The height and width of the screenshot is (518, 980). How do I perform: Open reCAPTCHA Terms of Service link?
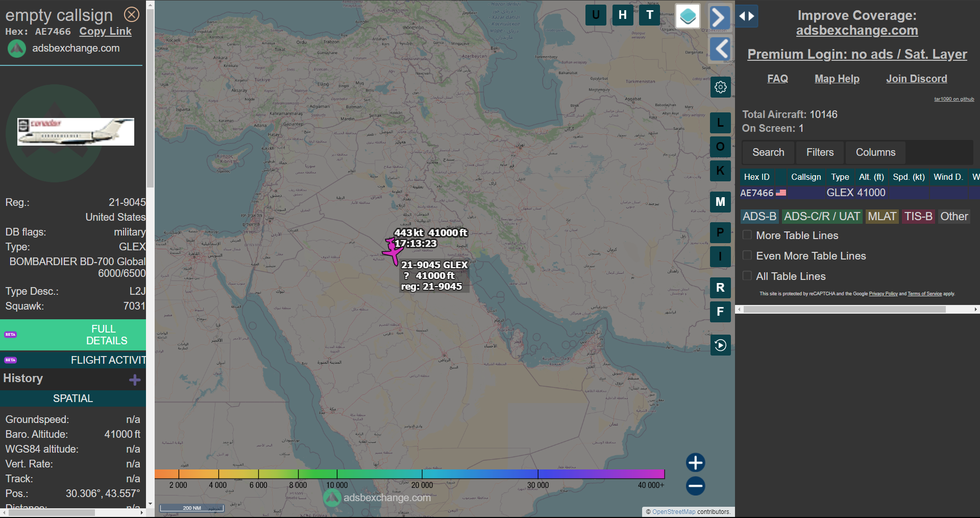pos(924,294)
